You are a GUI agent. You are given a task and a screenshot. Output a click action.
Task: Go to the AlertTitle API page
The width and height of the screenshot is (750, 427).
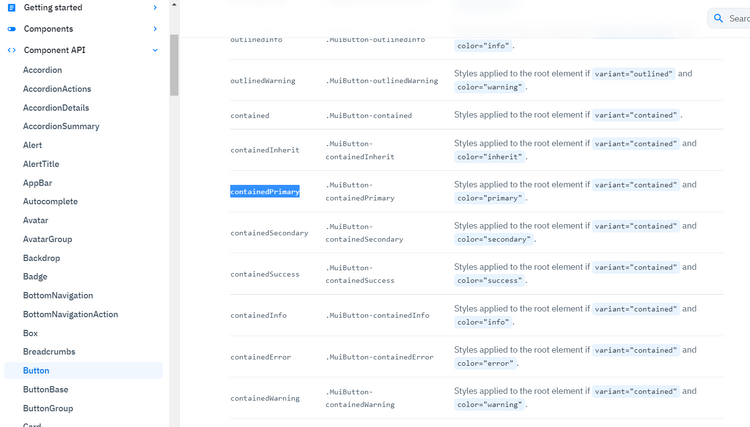(41, 164)
